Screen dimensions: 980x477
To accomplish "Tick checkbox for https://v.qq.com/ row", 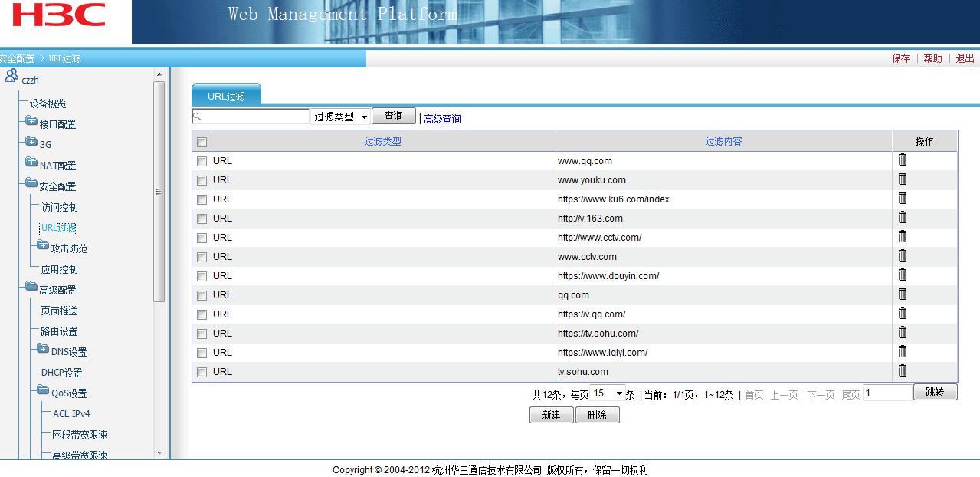I will (202, 314).
